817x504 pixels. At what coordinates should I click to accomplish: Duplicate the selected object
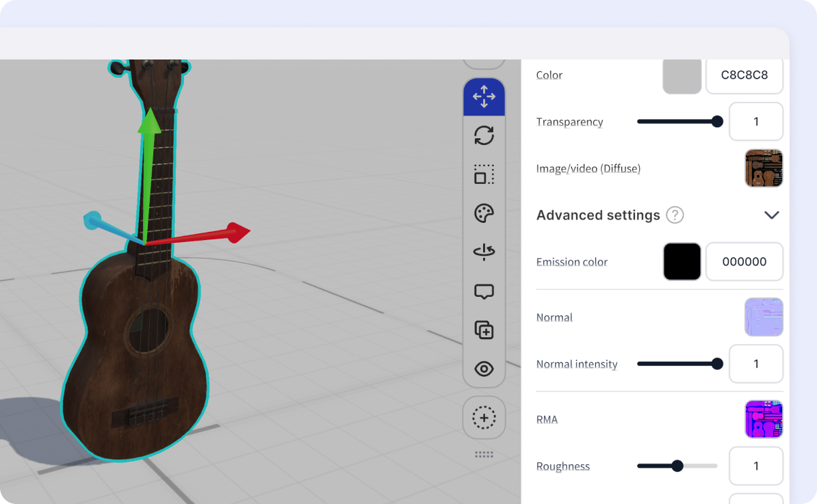[484, 330]
